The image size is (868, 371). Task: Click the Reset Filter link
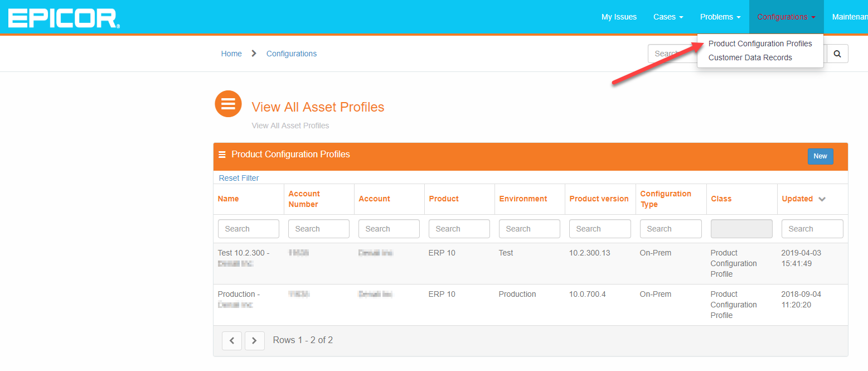pos(239,178)
